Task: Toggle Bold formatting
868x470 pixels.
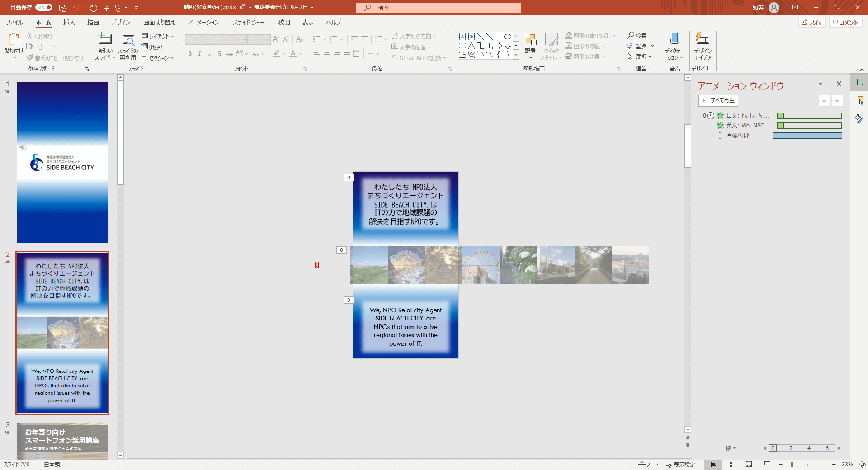Action: coord(190,54)
